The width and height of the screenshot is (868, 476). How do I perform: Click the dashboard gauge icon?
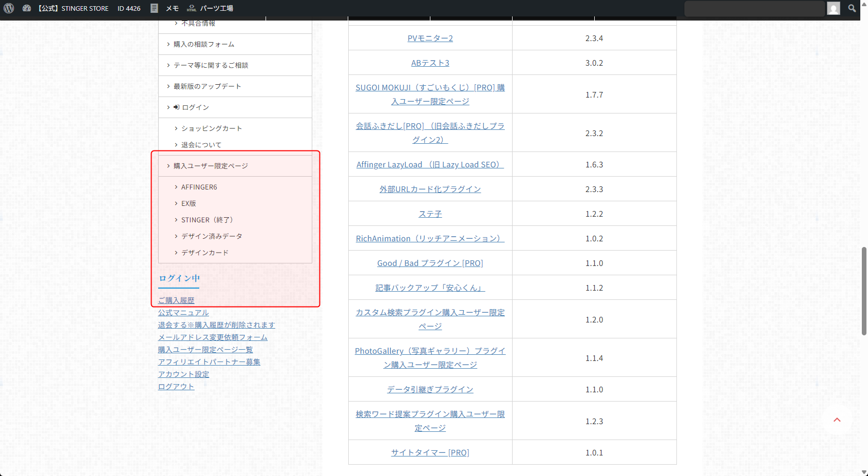(x=27, y=8)
